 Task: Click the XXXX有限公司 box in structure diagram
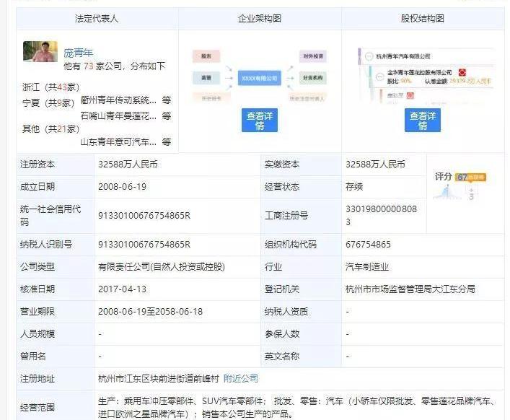259,76
